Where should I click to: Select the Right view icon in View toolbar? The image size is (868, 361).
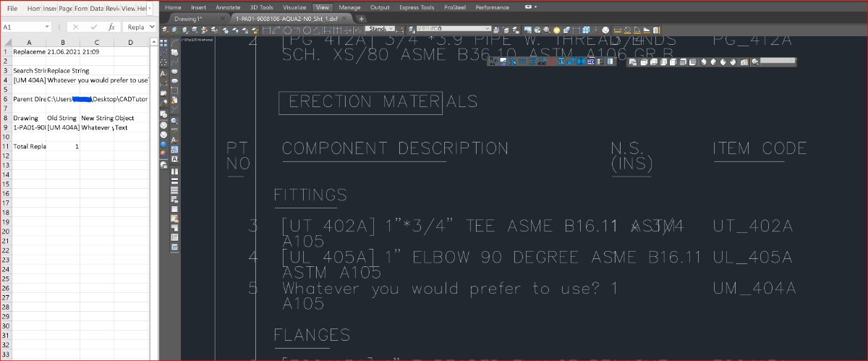(673, 63)
